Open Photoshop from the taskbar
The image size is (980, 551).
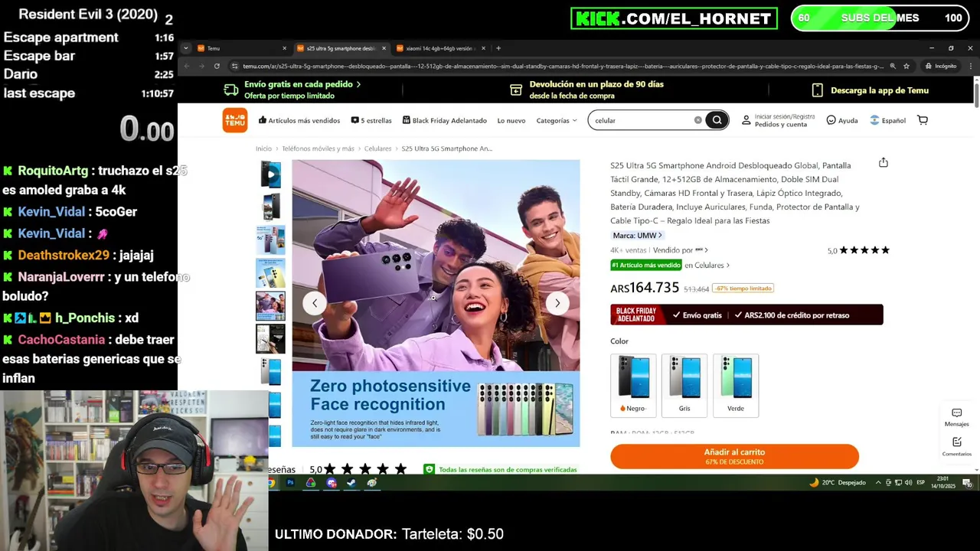point(290,483)
